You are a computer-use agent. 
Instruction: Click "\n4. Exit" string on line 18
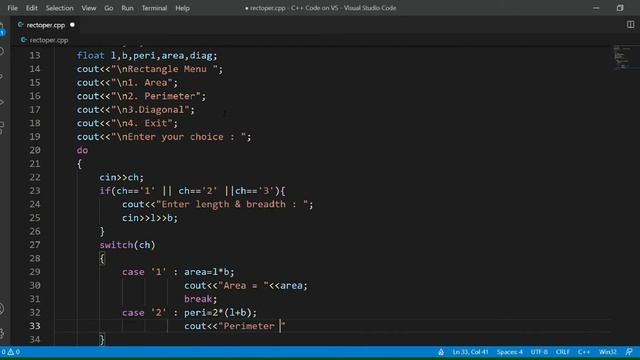pos(142,123)
